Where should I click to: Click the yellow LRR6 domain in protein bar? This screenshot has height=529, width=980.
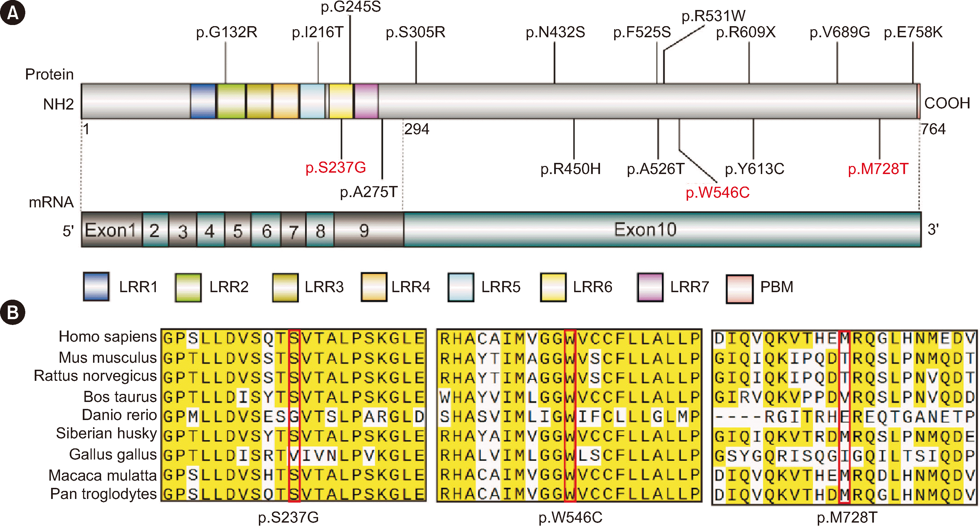pyautogui.click(x=341, y=101)
